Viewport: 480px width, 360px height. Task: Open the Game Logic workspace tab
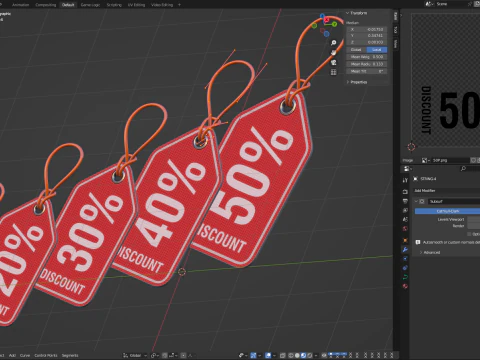90,5
